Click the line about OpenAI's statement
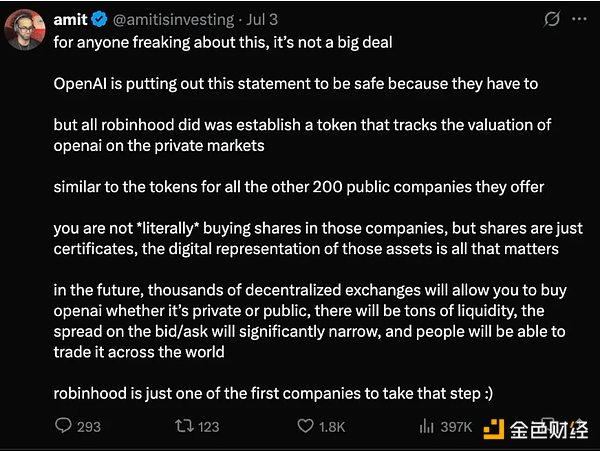600x451 pixels. tap(296, 84)
